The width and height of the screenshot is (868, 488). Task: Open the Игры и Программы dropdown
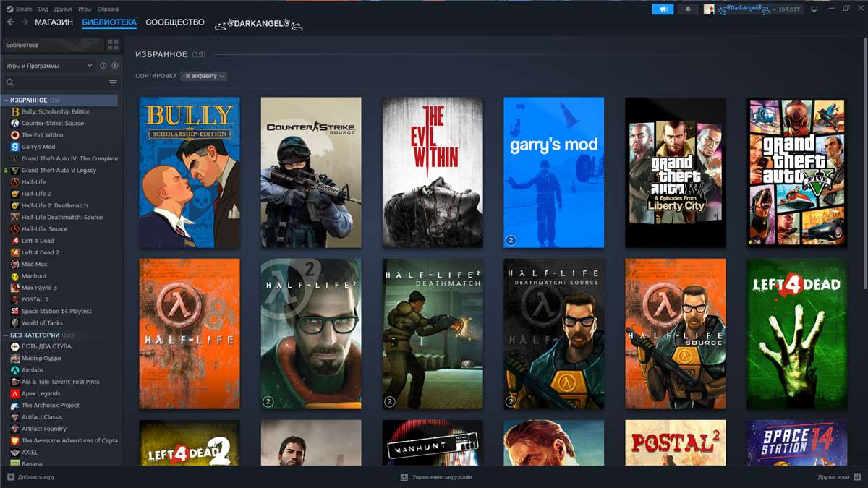(49, 66)
